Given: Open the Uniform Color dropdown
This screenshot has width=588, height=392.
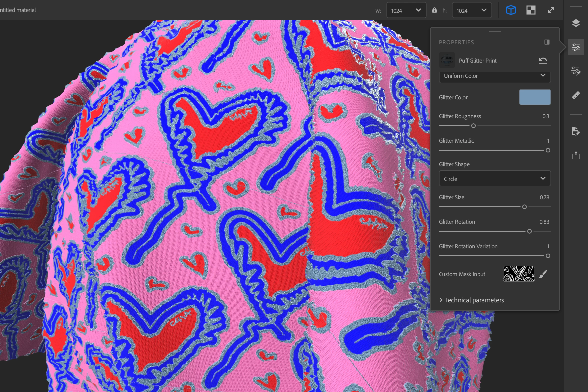Looking at the screenshot, I should (x=494, y=76).
